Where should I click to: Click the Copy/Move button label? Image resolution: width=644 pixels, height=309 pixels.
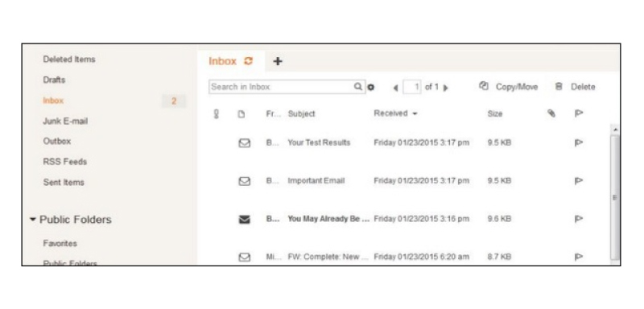[x=517, y=87]
